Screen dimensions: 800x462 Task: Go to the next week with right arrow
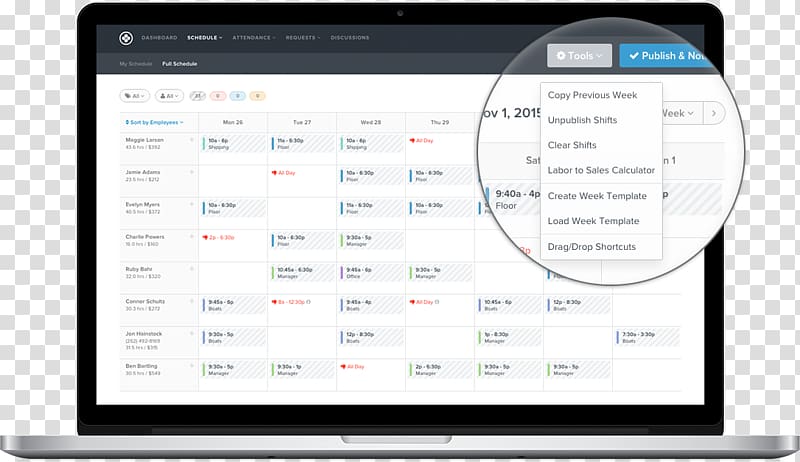714,113
